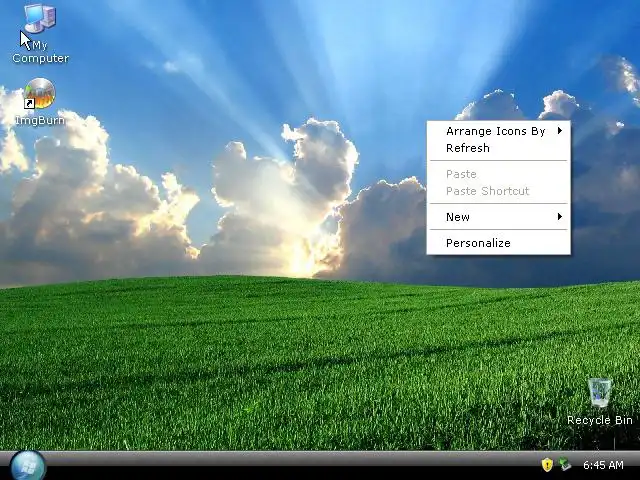Viewport: 640px width, 480px height.
Task: Click the 6:45 AM taskbar clock
Action: [x=603, y=465]
